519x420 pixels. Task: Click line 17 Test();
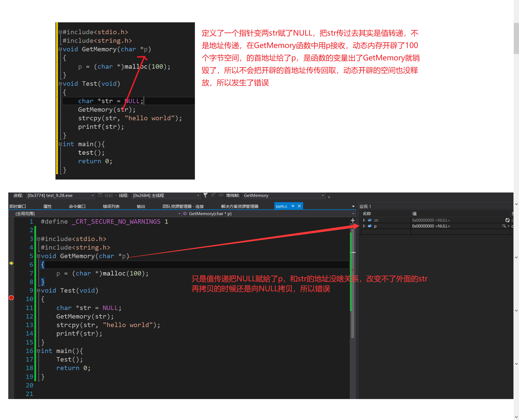[x=70, y=359]
